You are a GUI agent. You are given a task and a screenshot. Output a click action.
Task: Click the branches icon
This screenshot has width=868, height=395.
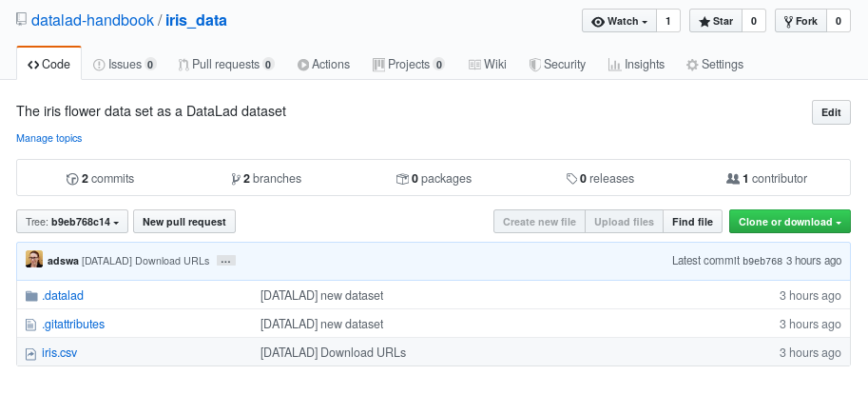point(236,179)
